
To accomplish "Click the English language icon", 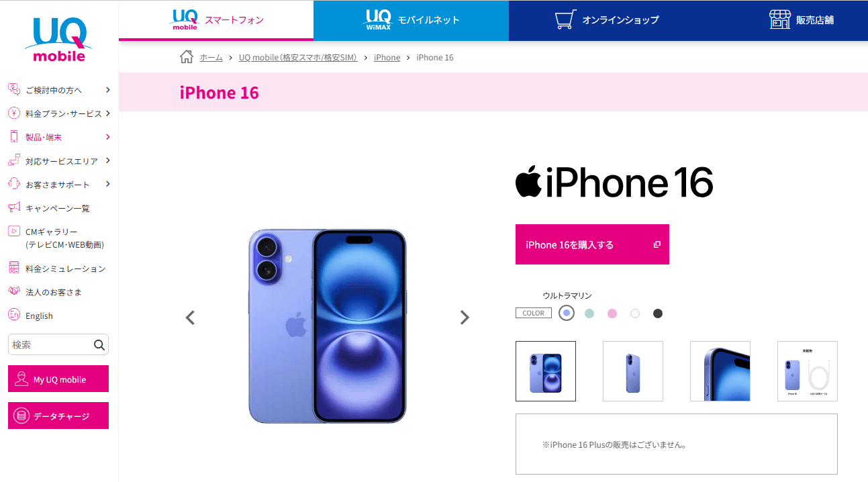I will (14, 315).
